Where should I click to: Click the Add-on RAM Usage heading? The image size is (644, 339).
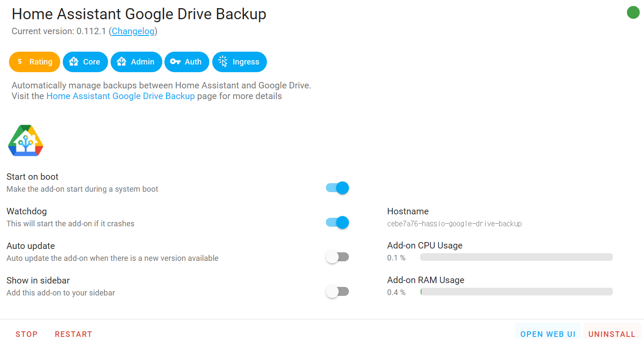(426, 280)
